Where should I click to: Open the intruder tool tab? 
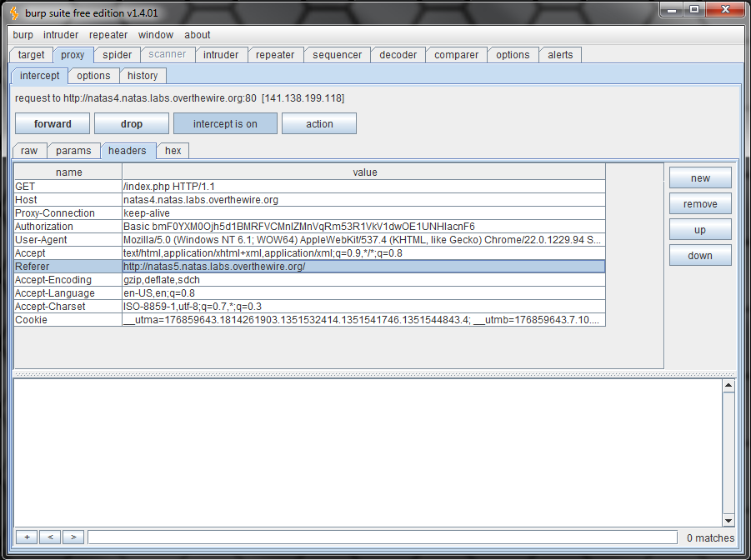point(221,55)
